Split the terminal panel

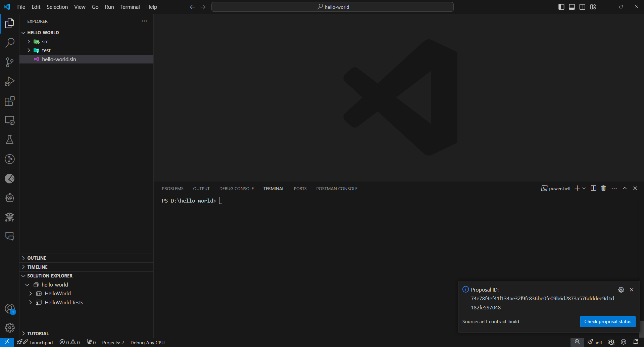pyautogui.click(x=593, y=188)
